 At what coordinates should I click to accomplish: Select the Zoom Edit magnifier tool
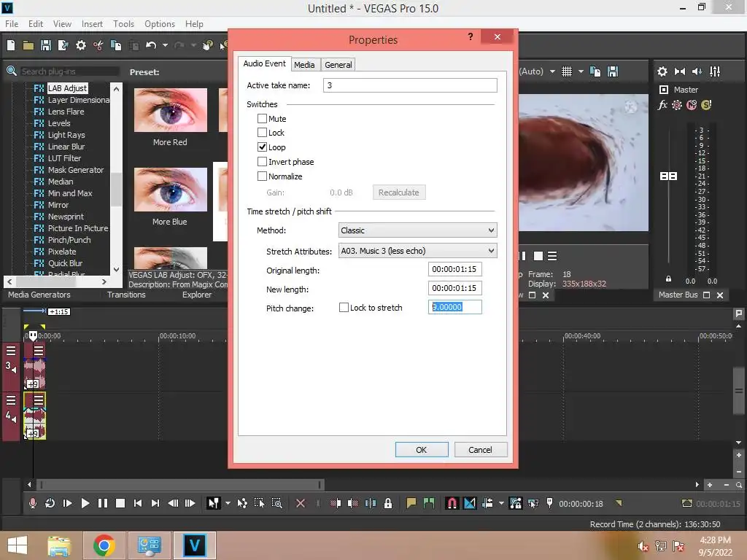pyautogui.click(x=276, y=503)
